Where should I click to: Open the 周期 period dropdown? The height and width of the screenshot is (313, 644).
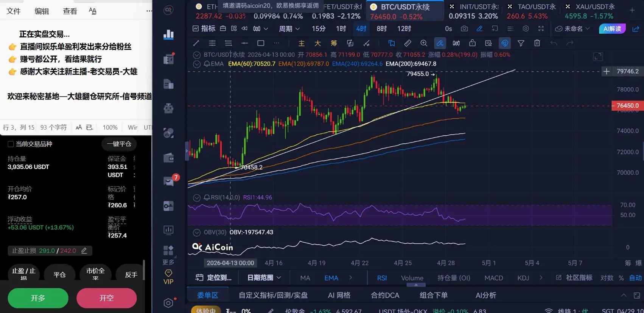click(289, 29)
